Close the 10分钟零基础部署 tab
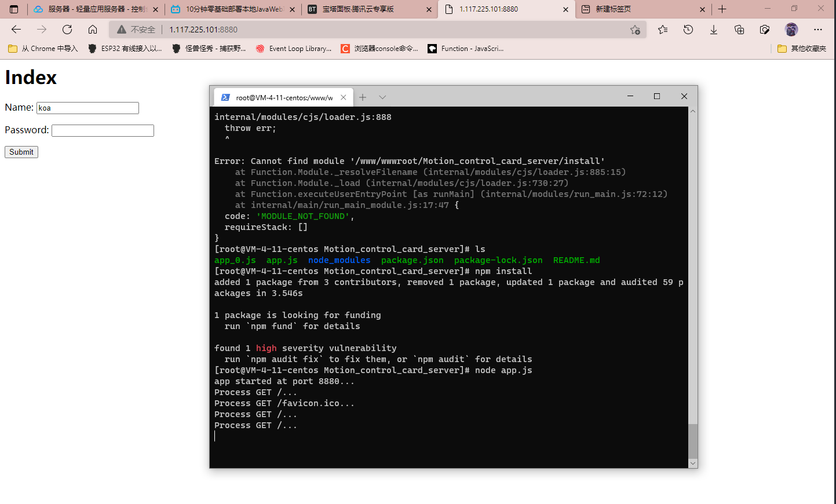 [292, 9]
